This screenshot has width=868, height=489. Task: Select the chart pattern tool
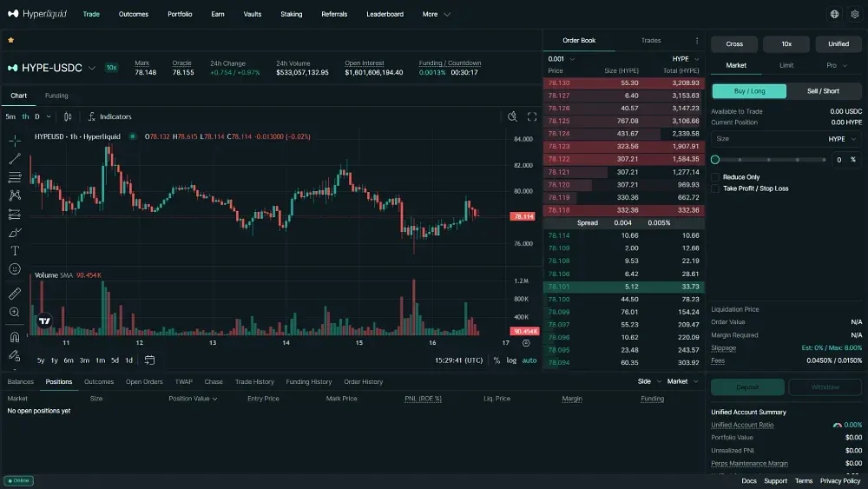(x=15, y=195)
